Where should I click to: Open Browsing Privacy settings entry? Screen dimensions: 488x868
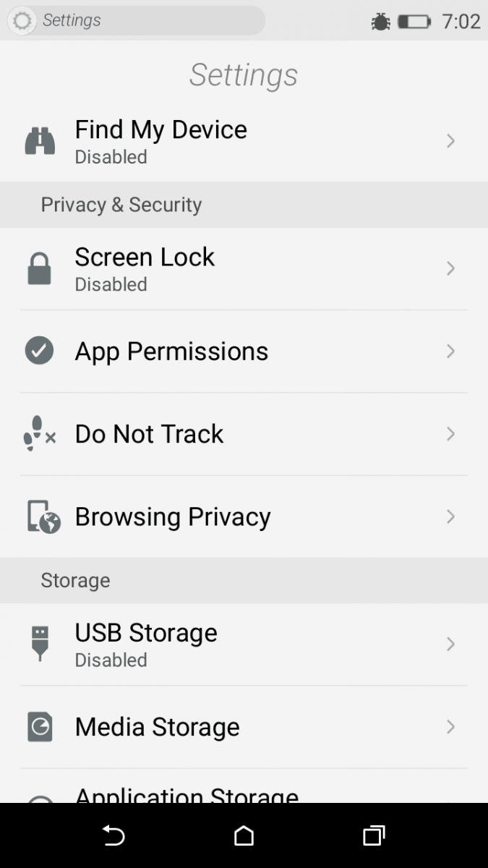244,516
